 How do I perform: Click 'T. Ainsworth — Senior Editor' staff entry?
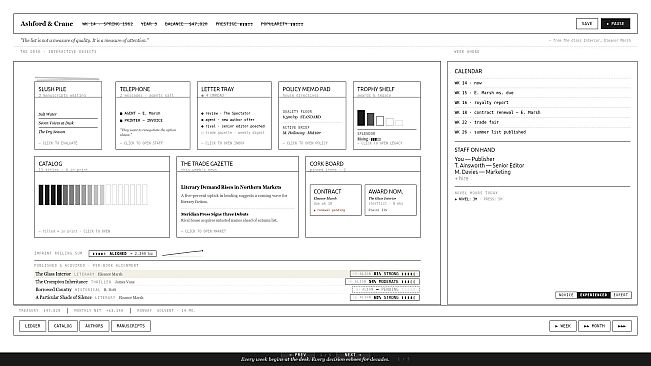pyautogui.click(x=489, y=166)
